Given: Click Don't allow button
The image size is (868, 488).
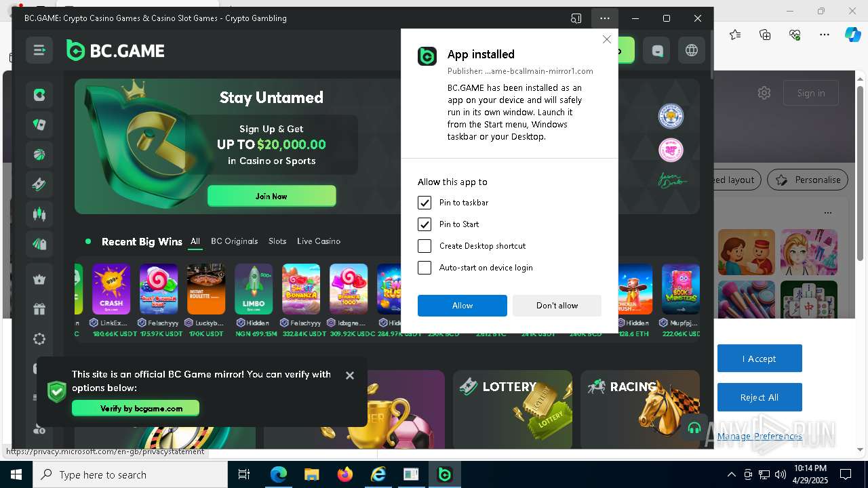Looking at the screenshot, I should (x=557, y=306).
